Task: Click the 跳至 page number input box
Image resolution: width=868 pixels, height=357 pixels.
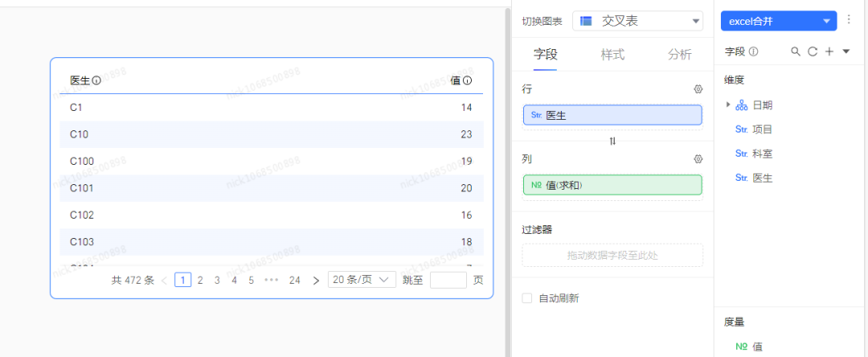Action: (448, 280)
